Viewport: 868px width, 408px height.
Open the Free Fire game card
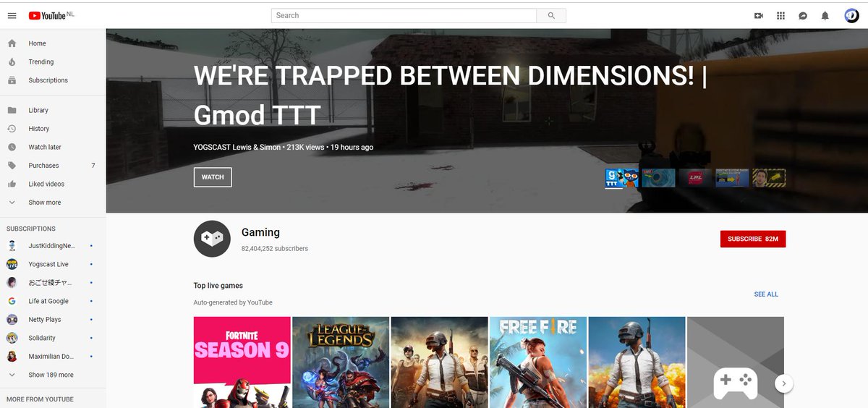coord(538,362)
